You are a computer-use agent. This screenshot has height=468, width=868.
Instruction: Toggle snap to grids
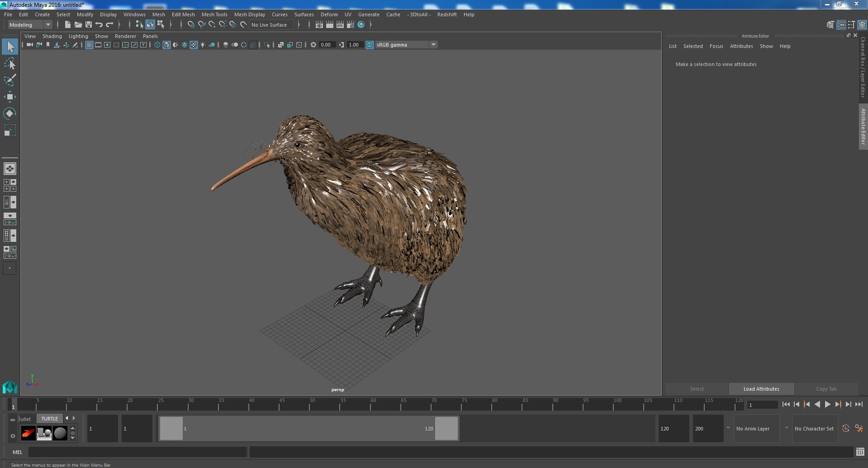[191, 25]
